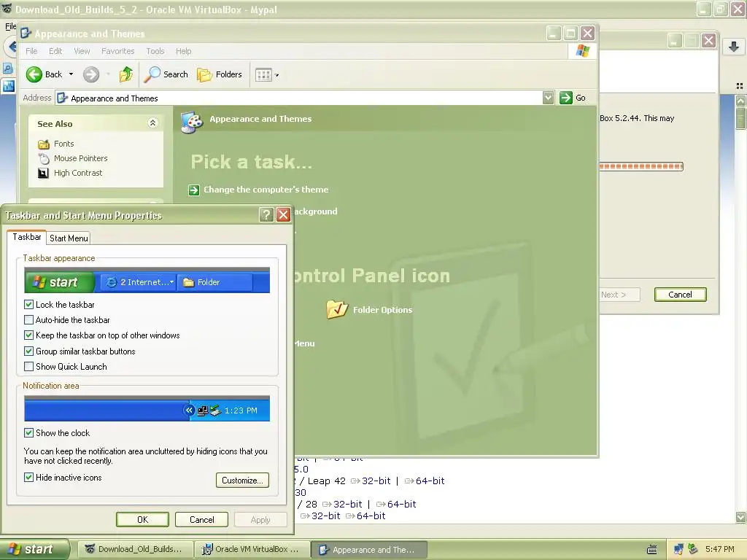The height and width of the screenshot is (560, 747).
Task: Click Cancel in Taskbar Properties dialog
Action: pos(201,519)
